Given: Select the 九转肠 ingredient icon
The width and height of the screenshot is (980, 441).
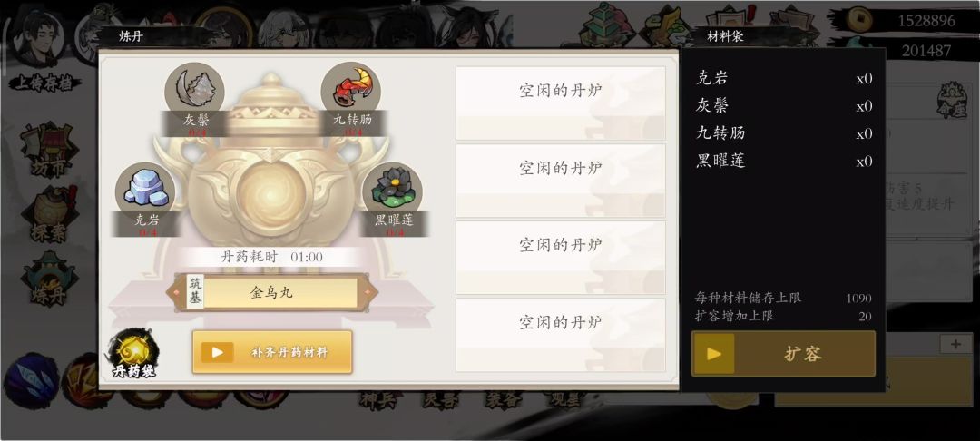Looking at the screenshot, I should tap(350, 92).
